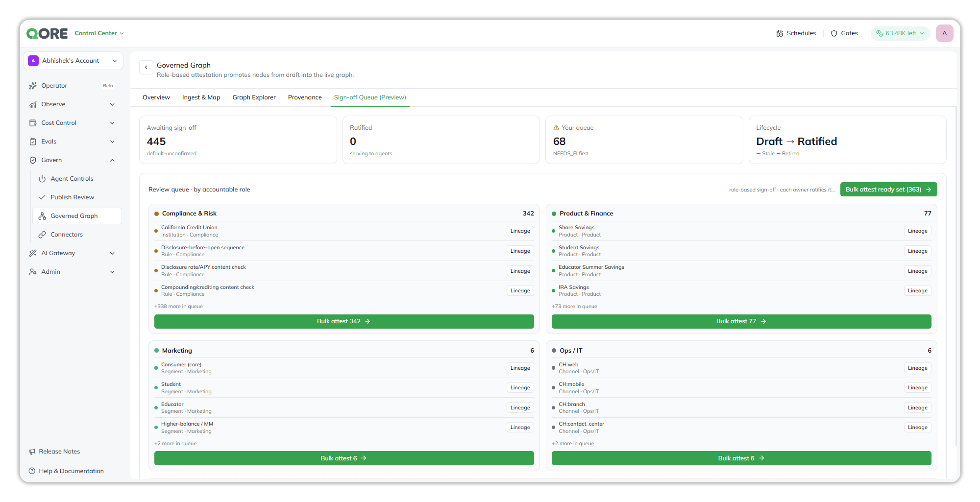Click the Cost Control wallet icon

click(33, 123)
